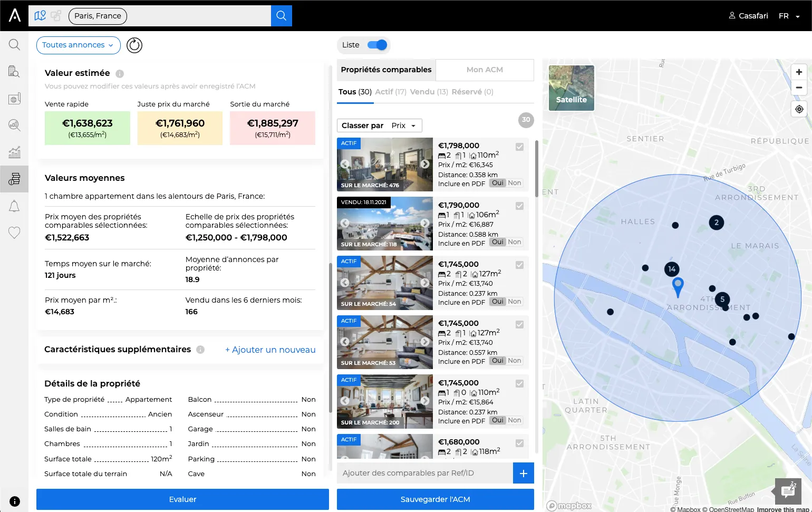Click Vente rapide green value box

pos(88,128)
